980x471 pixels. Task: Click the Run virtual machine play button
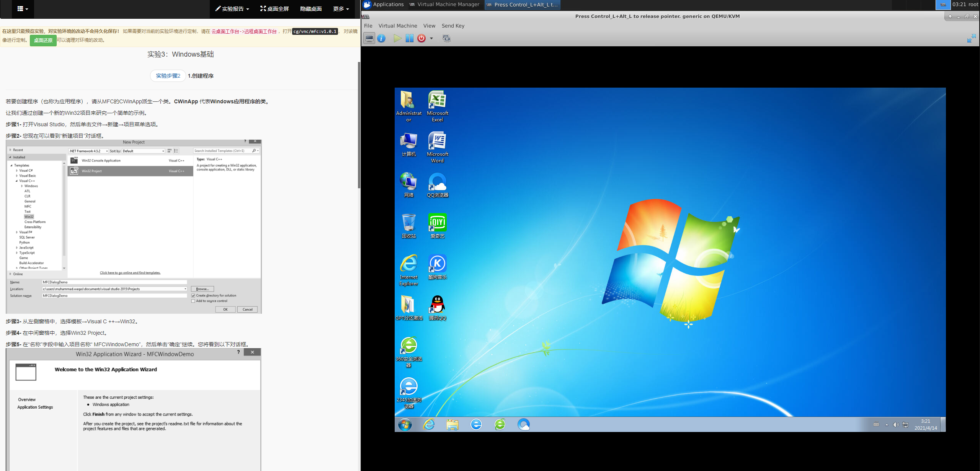click(x=397, y=38)
